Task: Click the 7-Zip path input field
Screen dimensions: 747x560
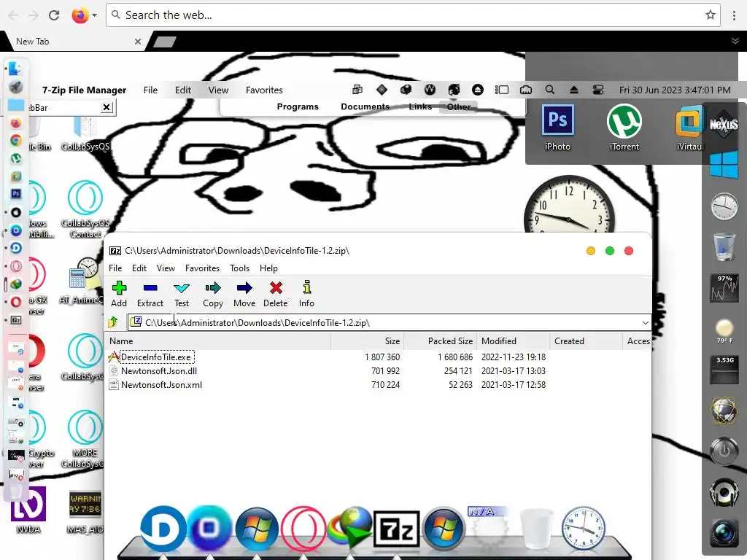Action: (390, 322)
